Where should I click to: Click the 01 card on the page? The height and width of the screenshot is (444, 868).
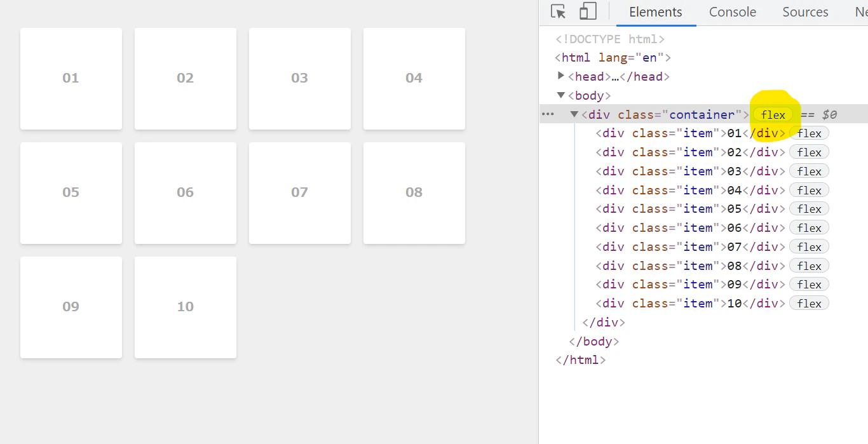(x=71, y=79)
